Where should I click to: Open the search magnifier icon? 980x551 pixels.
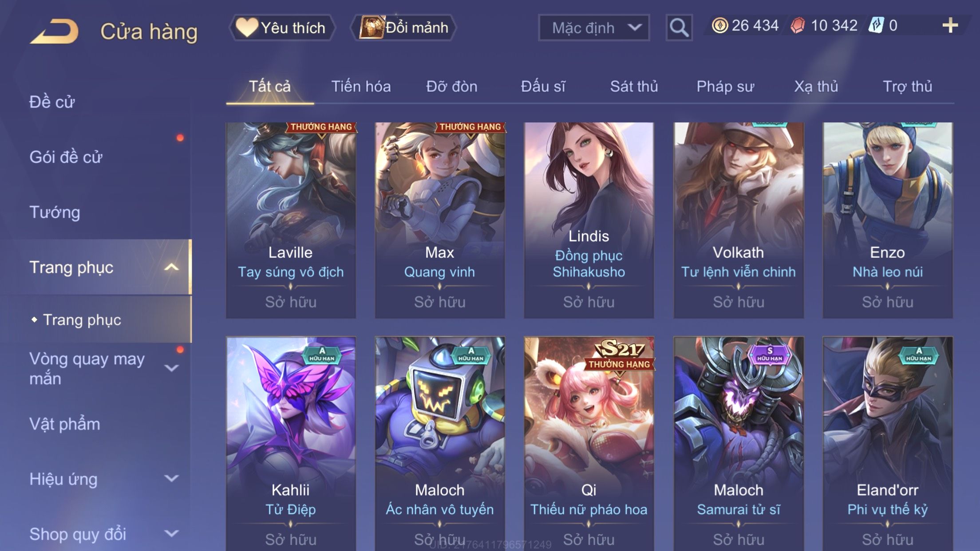point(679,28)
